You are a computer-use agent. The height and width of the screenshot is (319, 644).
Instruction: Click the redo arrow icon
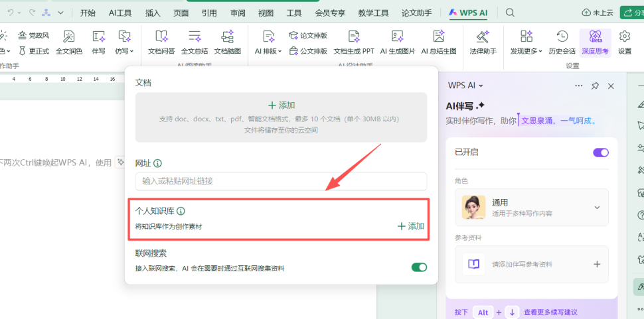pos(32,13)
